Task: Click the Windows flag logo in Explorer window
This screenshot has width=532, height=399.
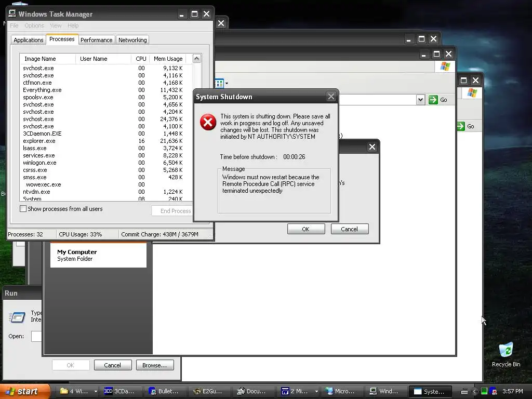Action: tap(445, 66)
